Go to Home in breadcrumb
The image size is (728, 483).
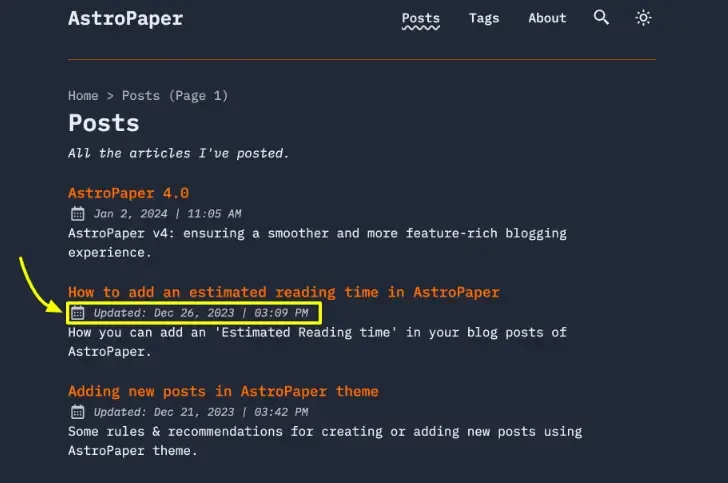click(83, 96)
